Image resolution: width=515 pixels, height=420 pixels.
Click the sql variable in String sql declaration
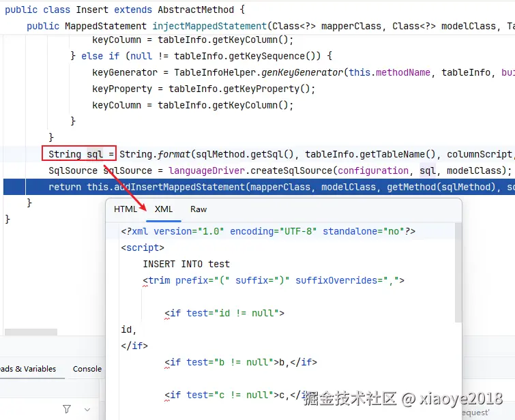(95, 154)
